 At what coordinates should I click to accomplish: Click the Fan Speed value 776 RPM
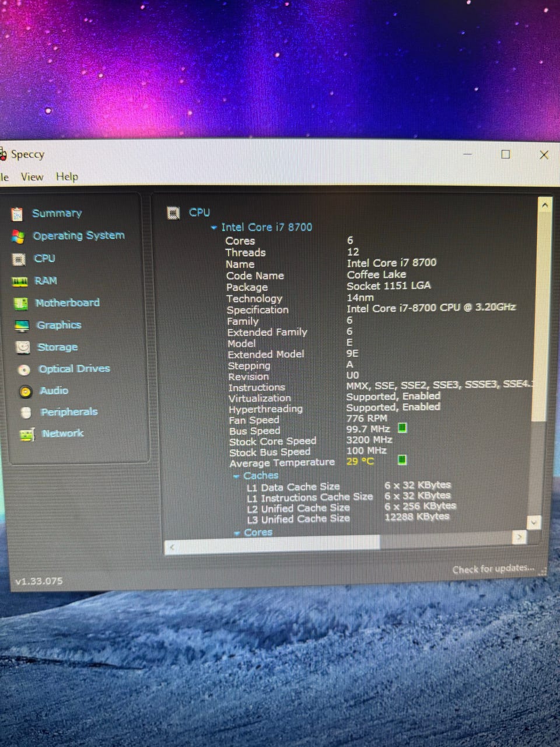click(x=366, y=418)
